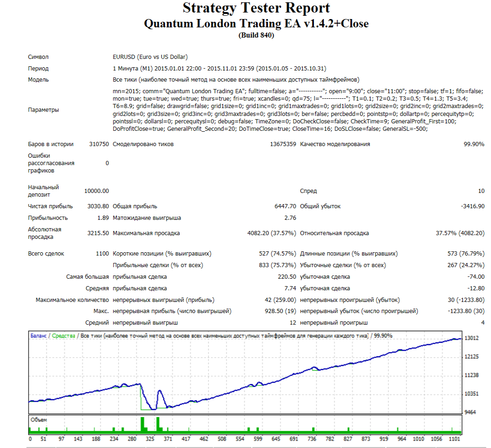Select the initial deposit value 10000.00
Screen dimensions: 491x448
[96, 191]
